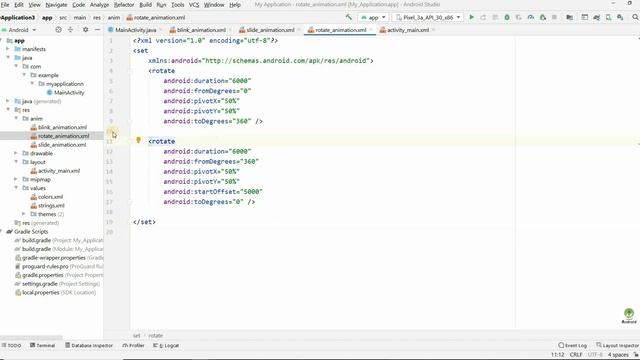Select MainActivity in project tree
Viewport: 640px width, 360px height.
click(69, 92)
